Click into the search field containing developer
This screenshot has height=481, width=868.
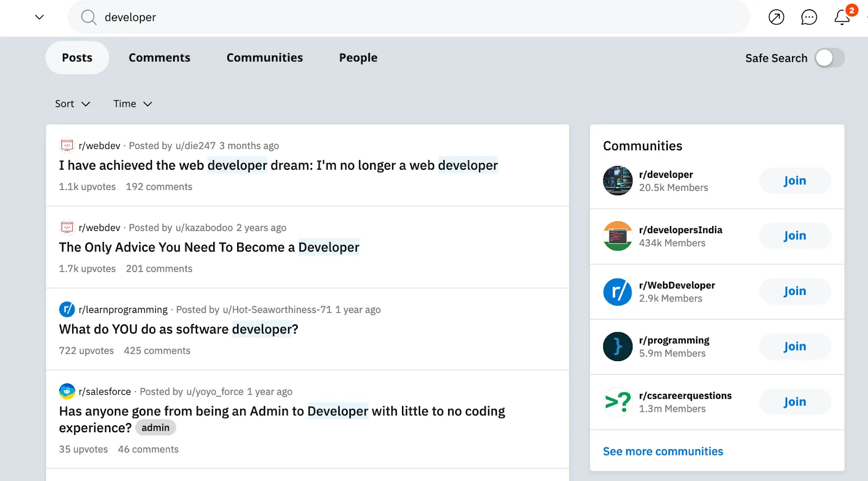click(409, 17)
